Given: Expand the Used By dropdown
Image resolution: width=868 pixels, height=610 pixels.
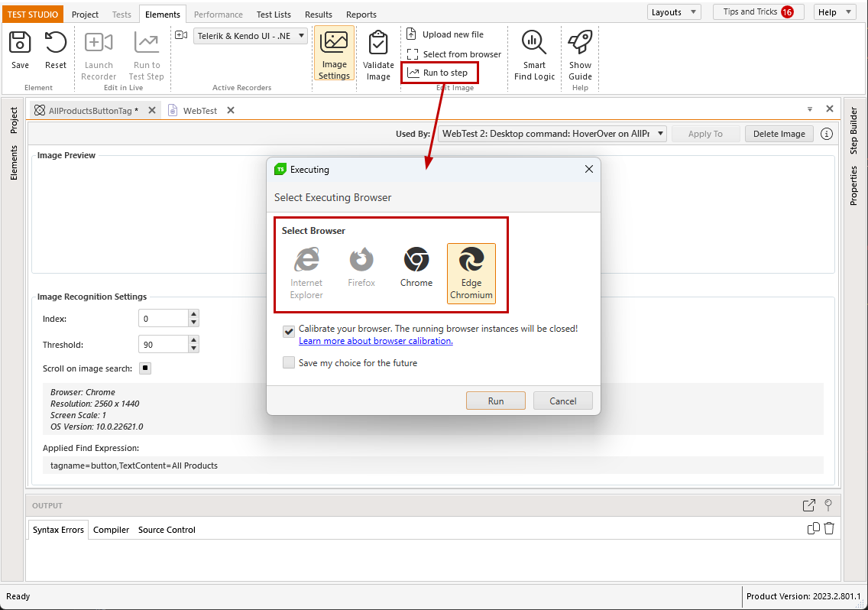Looking at the screenshot, I should tap(660, 134).
